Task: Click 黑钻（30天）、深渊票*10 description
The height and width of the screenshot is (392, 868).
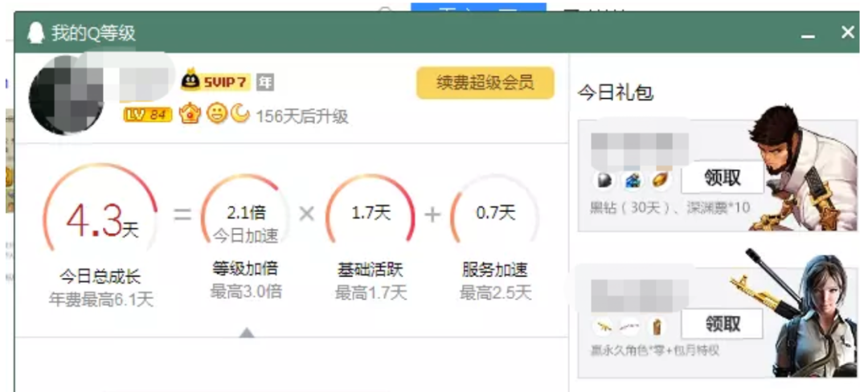Action: point(670,208)
